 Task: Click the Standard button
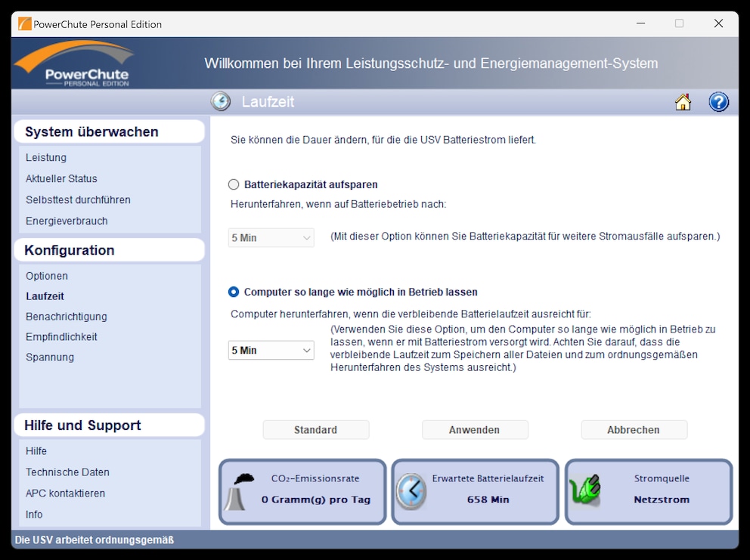click(x=316, y=430)
